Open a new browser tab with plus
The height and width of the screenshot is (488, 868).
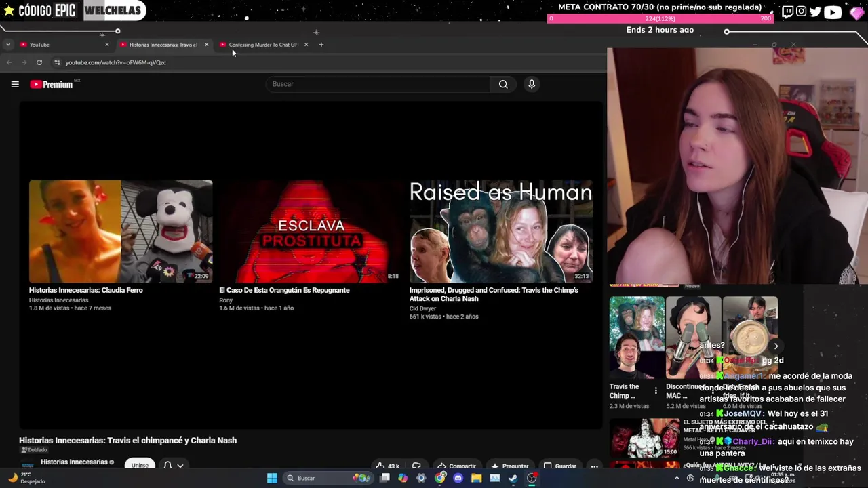321,45
